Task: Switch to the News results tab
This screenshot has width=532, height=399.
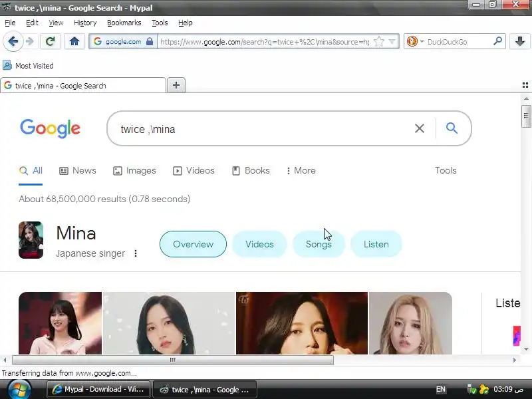Action: (x=78, y=171)
